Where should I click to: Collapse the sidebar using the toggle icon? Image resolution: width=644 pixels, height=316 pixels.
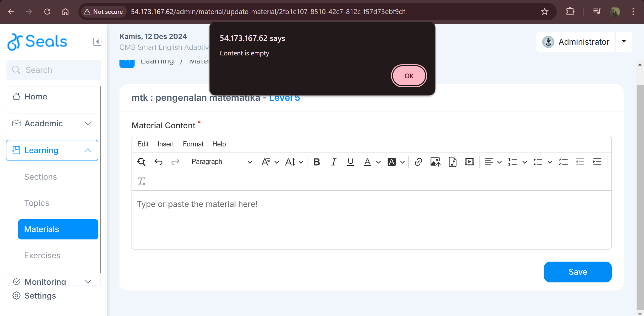coord(97,42)
